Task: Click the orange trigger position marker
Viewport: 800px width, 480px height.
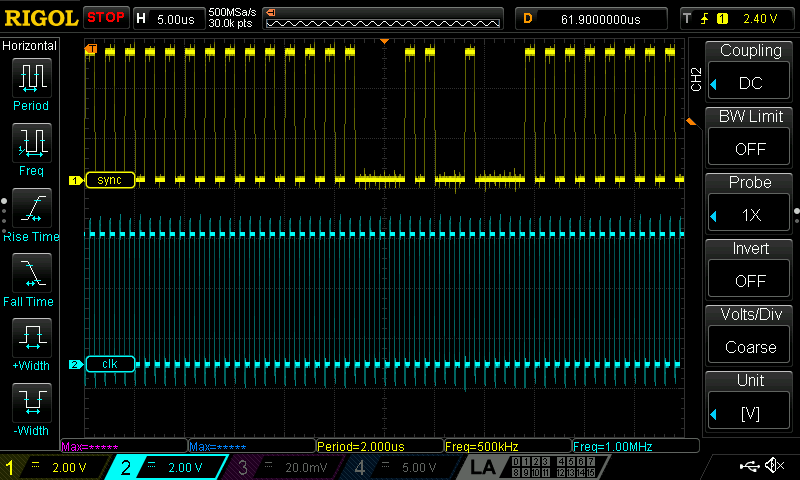Action: (384, 42)
